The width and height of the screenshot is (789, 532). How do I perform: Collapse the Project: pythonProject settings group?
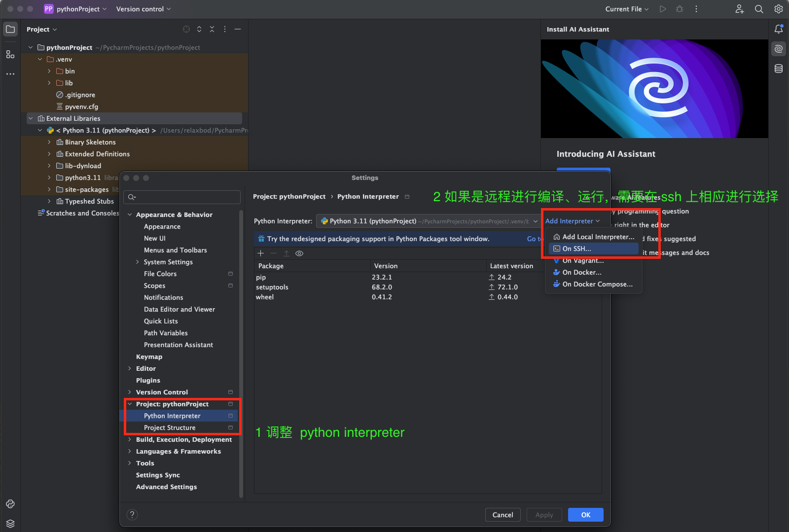(x=130, y=404)
